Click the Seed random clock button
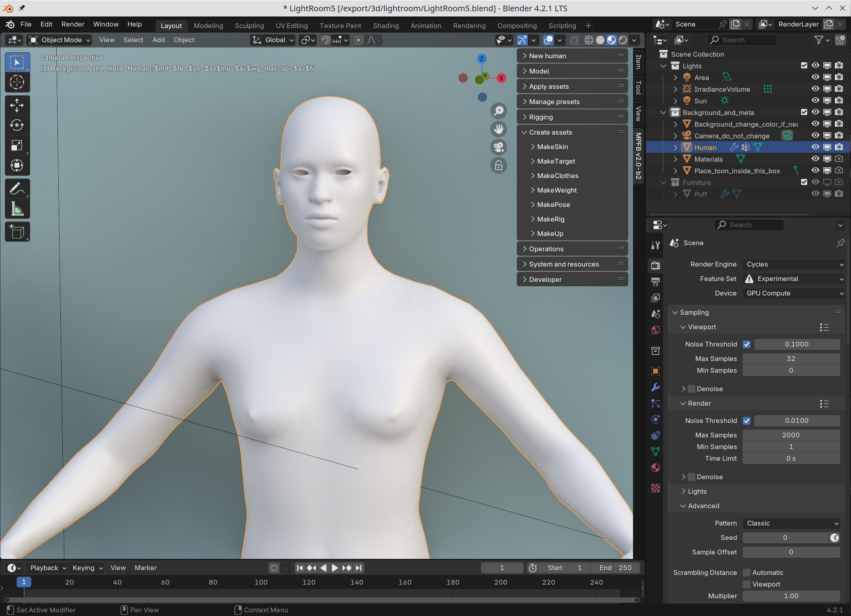This screenshot has height=616, width=851. 835,538
